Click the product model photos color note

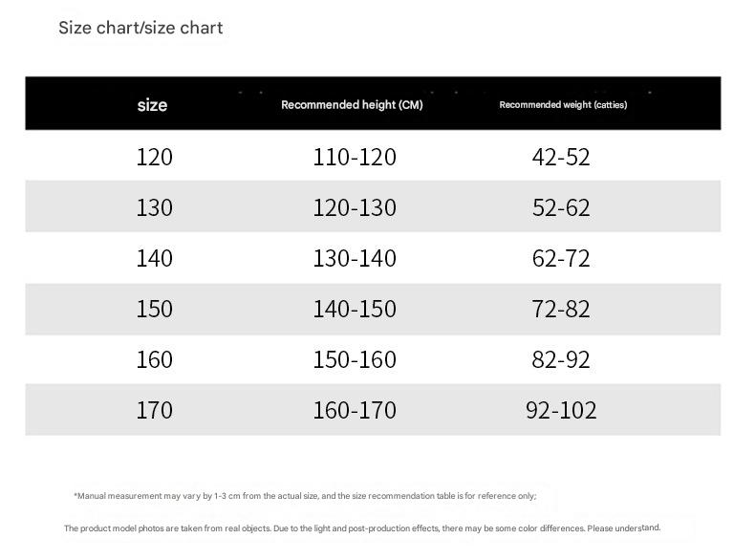coord(362,528)
